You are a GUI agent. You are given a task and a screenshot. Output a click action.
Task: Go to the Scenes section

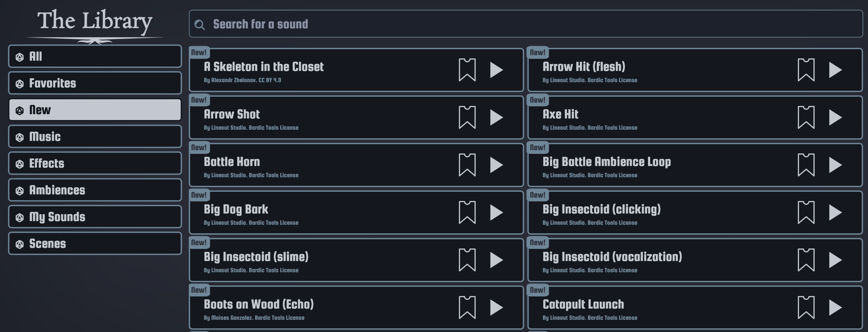(95, 244)
